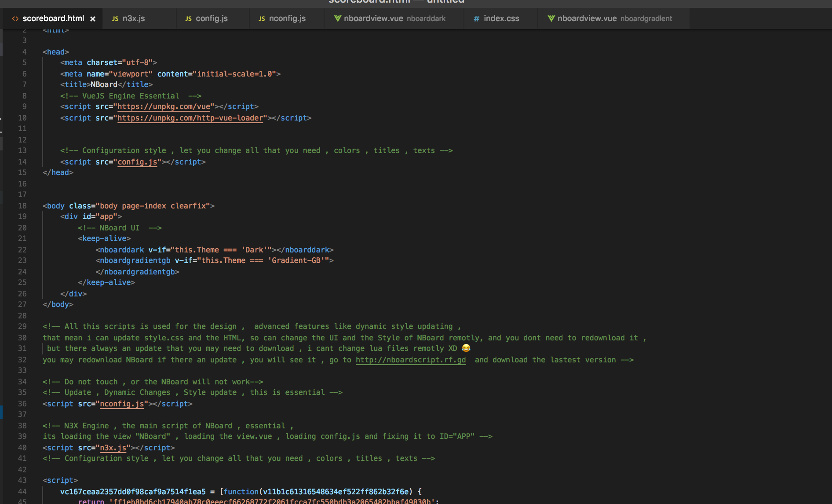Open the unpkg http-vue-loader link
The height and width of the screenshot is (504, 832).
pyautogui.click(x=190, y=118)
